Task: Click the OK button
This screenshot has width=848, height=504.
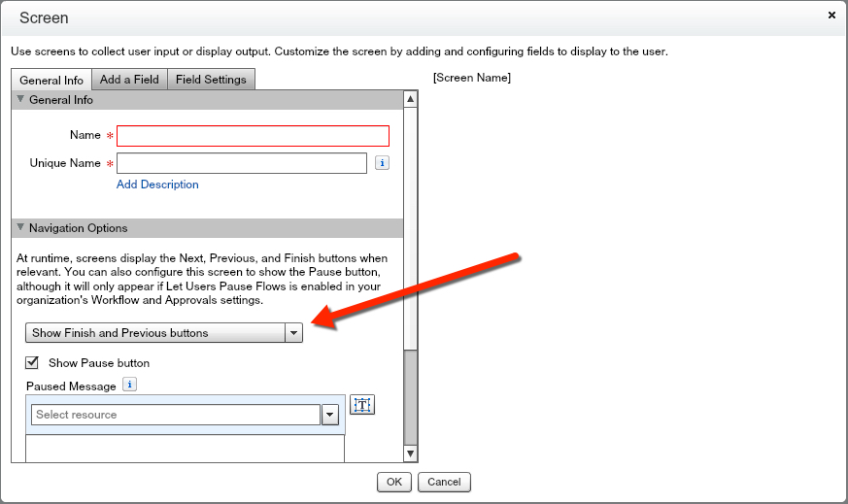Action: click(393, 482)
